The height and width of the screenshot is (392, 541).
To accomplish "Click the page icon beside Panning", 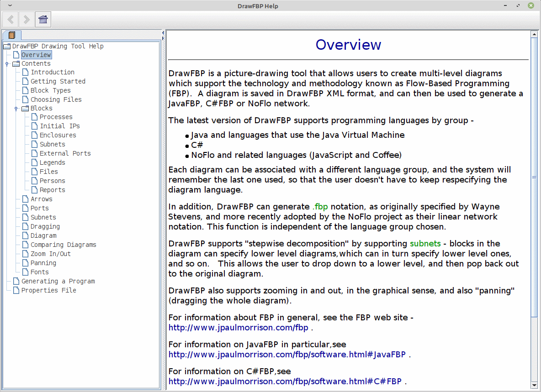I will (26, 263).
